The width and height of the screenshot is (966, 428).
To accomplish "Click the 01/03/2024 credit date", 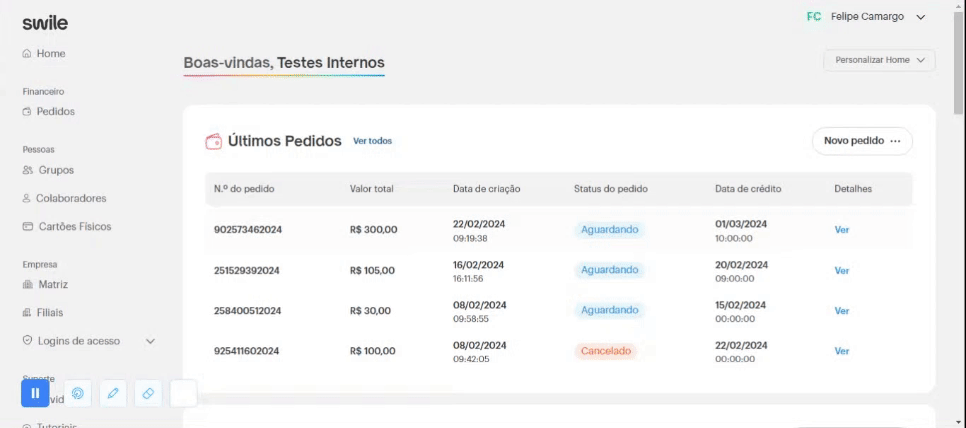I will point(741,224).
